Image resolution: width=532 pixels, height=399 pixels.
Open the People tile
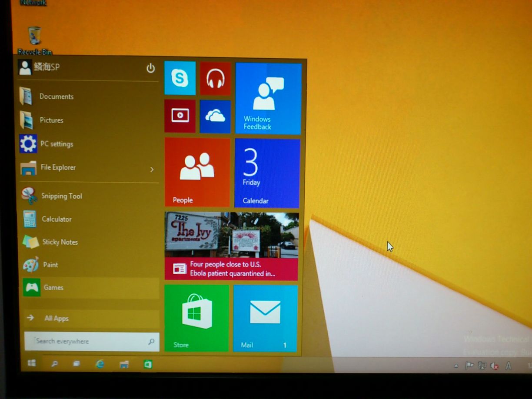coord(197,172)
